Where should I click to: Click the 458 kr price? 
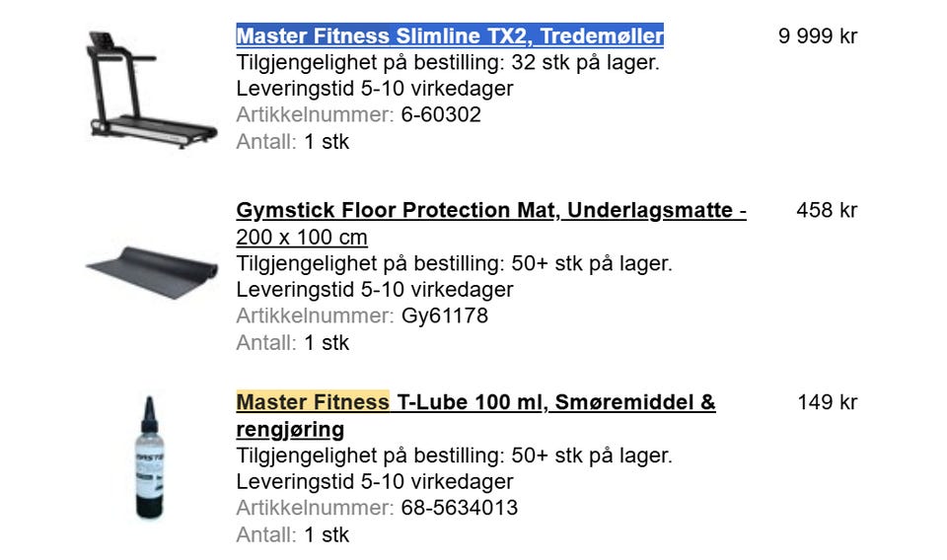[827, 211]
